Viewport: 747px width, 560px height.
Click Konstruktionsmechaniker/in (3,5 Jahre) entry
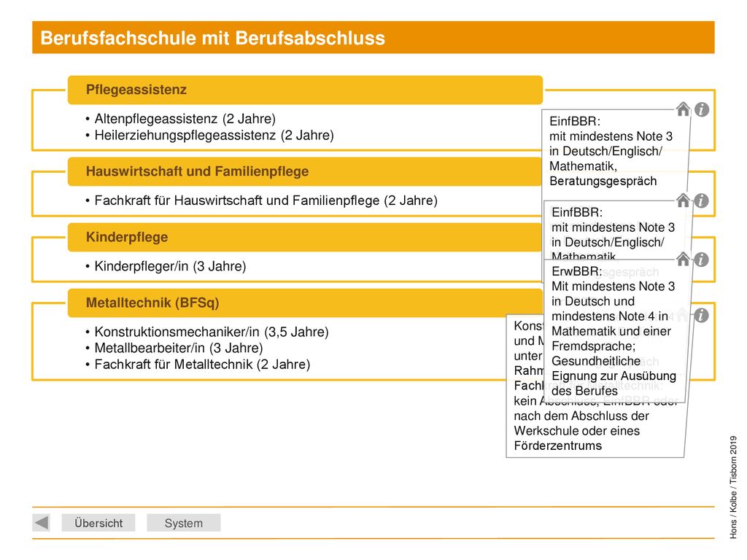(x=212, y=332)
